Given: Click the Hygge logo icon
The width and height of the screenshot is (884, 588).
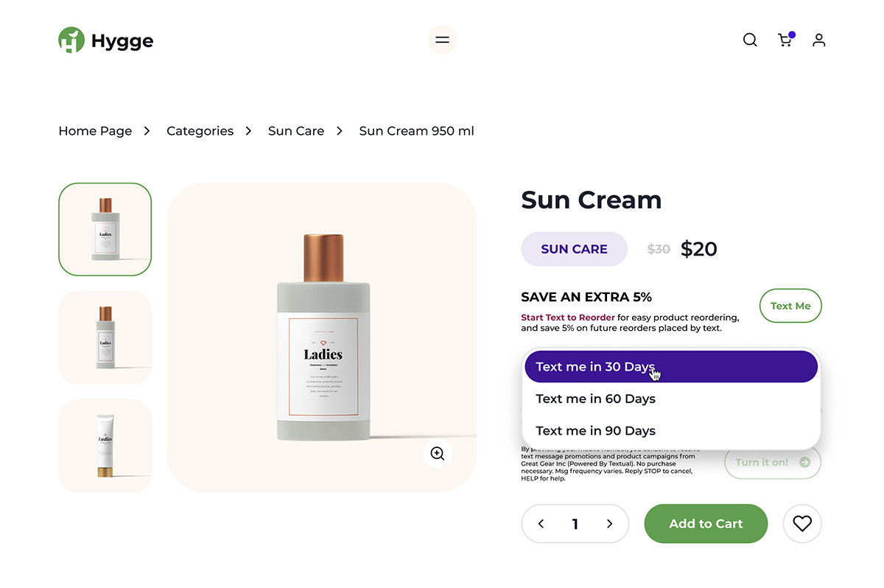Looking at the screenshot, I should pyautogui.click(x=71, y=41).
